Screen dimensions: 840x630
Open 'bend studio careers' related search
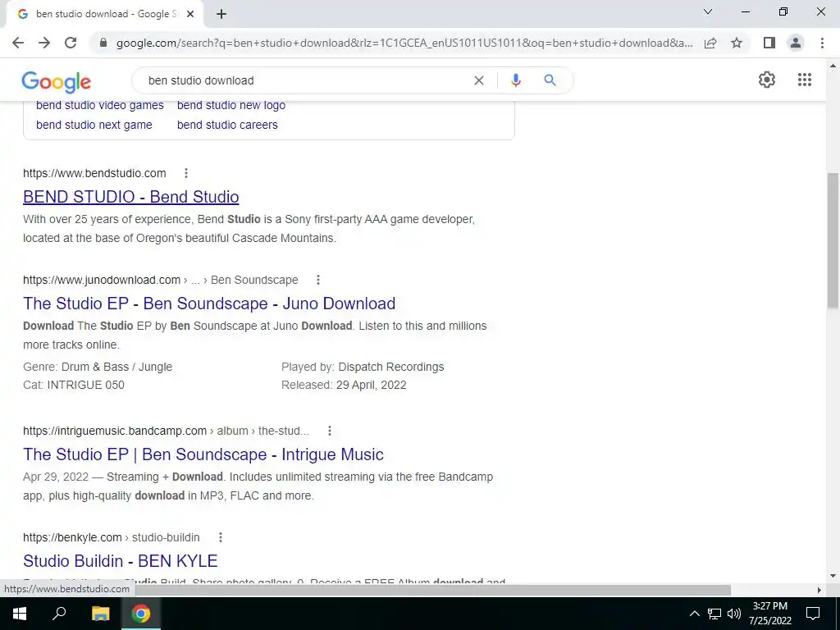(227, 125)
